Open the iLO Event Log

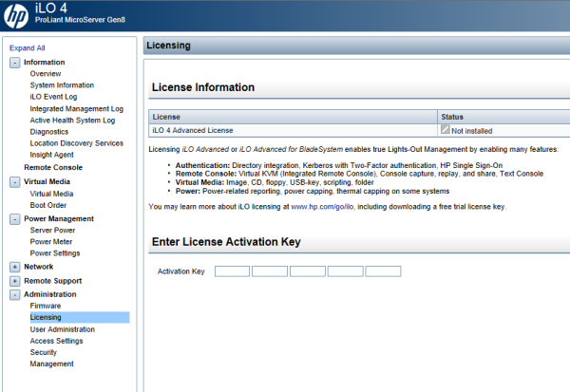pos(53,97)
